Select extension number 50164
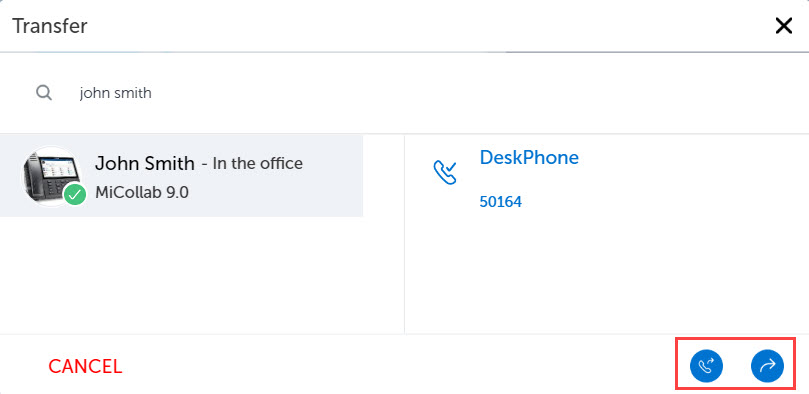This screenshot has height=394, width=809. point(500,202)
